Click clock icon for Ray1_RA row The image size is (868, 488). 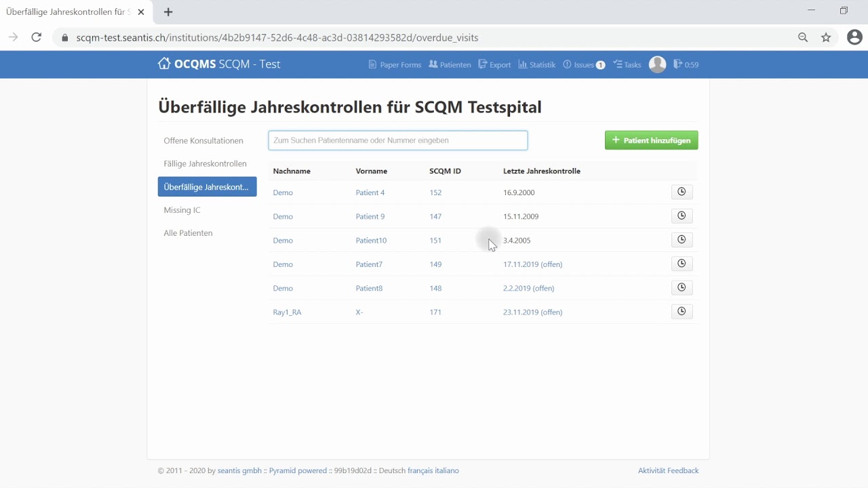pos(682,311)
